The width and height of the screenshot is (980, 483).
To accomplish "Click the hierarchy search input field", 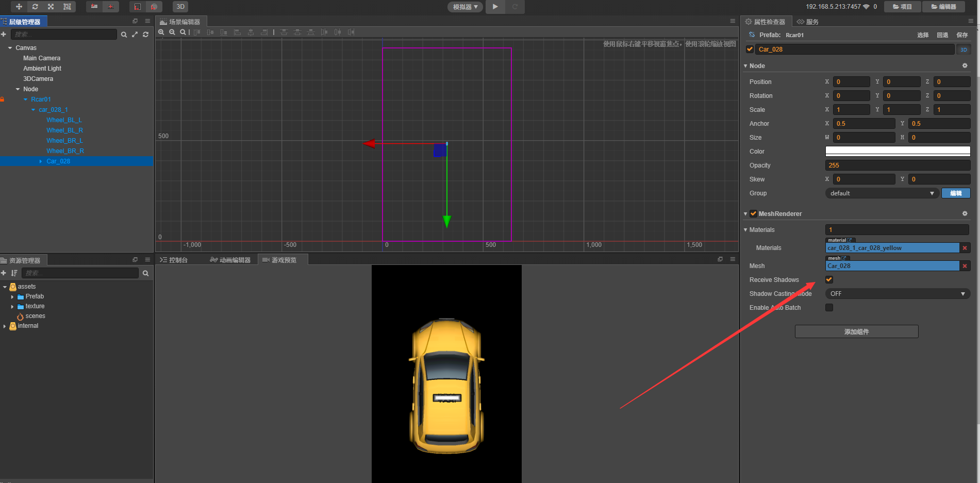I will 63,35.
